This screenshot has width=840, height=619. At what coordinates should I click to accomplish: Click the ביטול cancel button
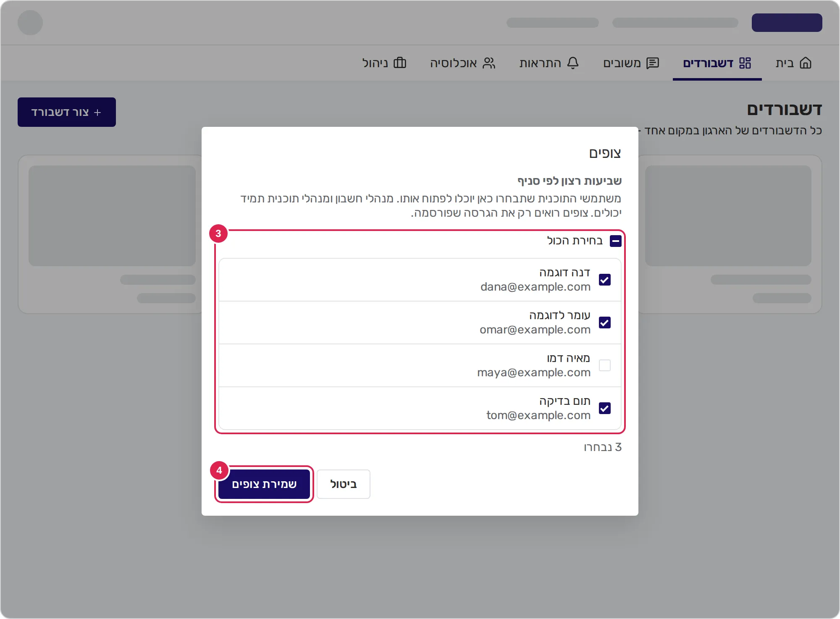[x=344, y=484]
